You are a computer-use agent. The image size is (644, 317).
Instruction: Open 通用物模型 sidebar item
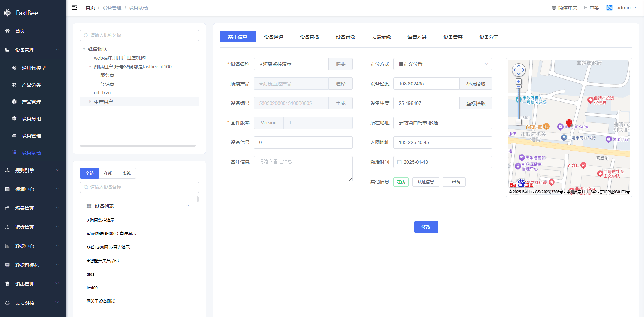pos(33,68)
